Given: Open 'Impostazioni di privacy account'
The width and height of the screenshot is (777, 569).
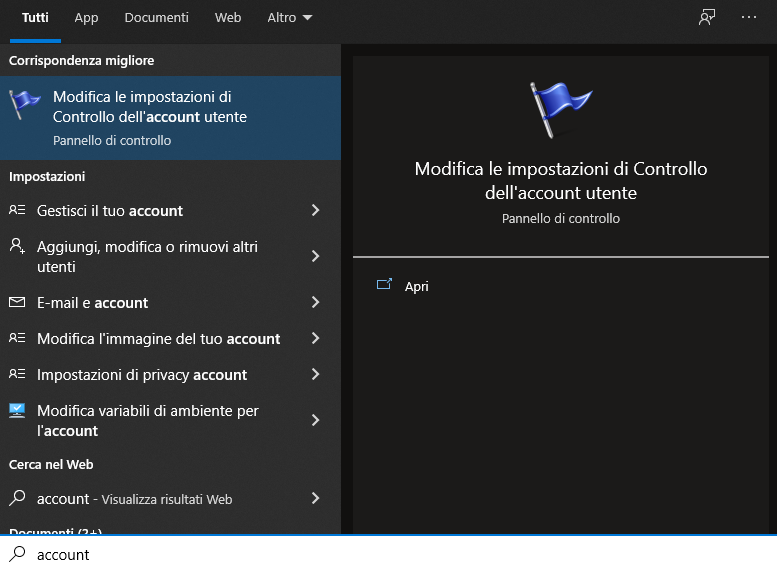Looking at the screenshot, I should [x=170, y=375].
